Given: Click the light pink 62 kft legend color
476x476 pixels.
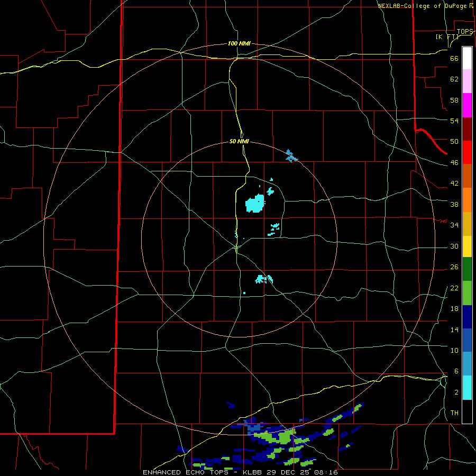Looking at the screenshot, I should [467, 81].
